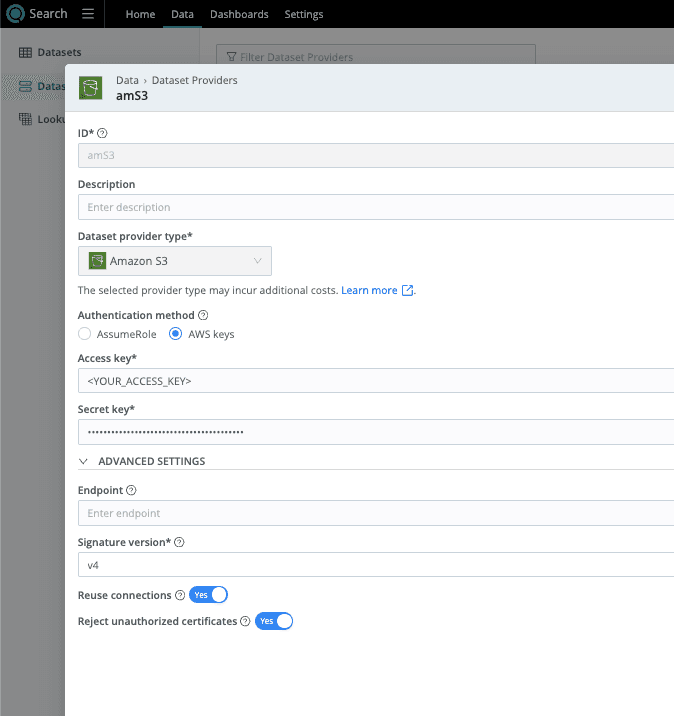Open the Settings tab

(x=304, y=15)
